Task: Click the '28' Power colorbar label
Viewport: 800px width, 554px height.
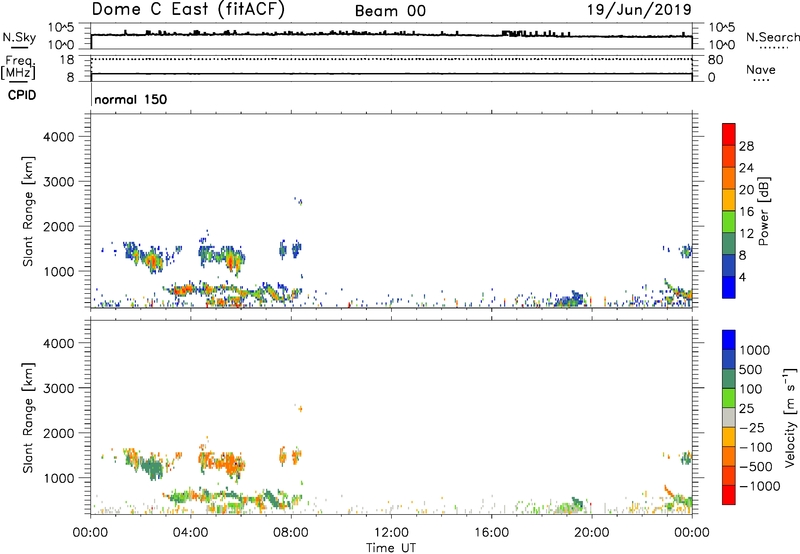Action: click(746, 146)
